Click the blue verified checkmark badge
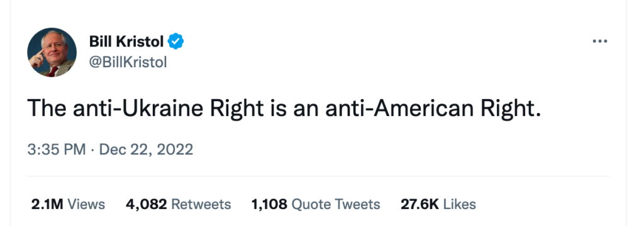The width and height of the screenshot is (644, 226). 176,41
